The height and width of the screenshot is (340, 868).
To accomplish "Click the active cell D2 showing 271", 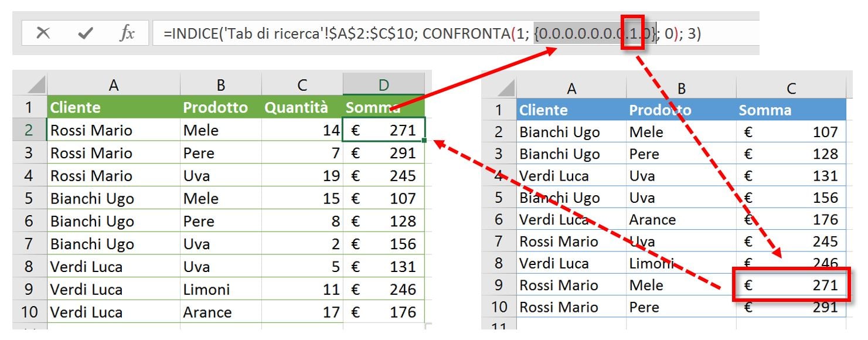I will 384,130.
